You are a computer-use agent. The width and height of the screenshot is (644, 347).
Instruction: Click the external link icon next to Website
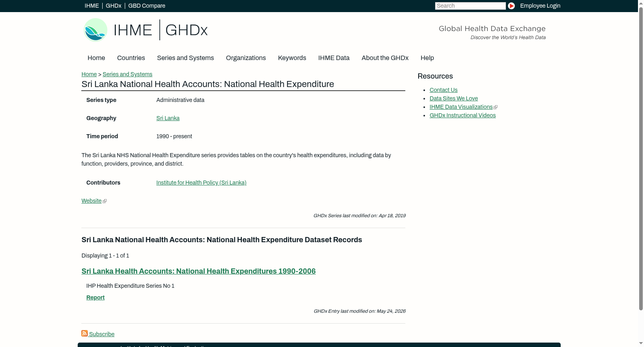click(x=105, y=201)
